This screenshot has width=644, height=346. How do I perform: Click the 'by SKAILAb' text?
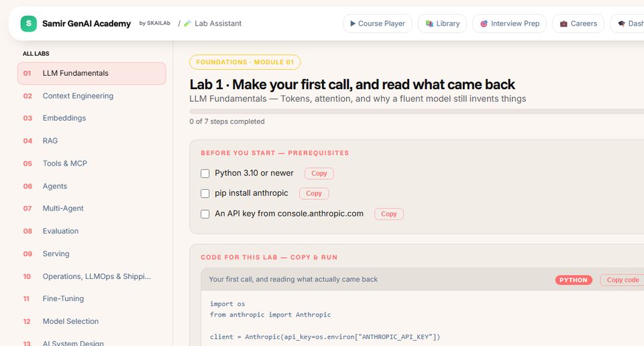[155, 23]
